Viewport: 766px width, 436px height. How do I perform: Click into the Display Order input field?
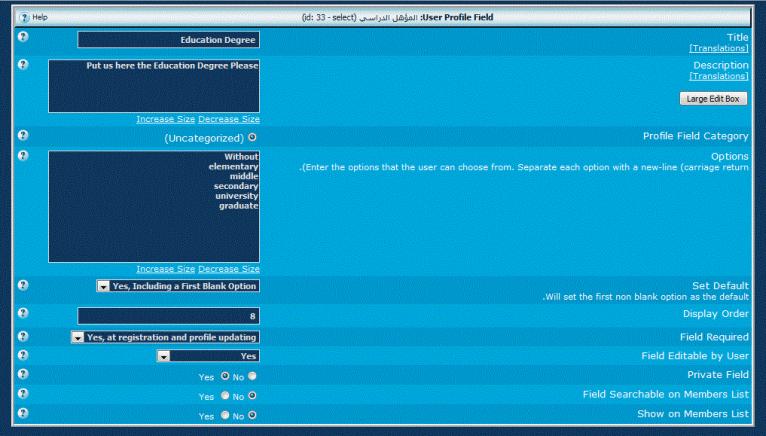[x=168, y=316]
